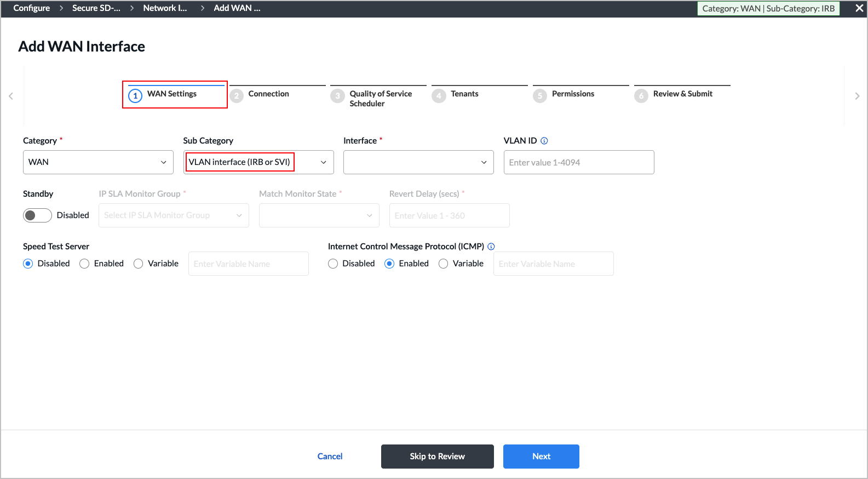868x479 pixels.
Task: Click the step 2 circle icon
Action: point(236,96)
